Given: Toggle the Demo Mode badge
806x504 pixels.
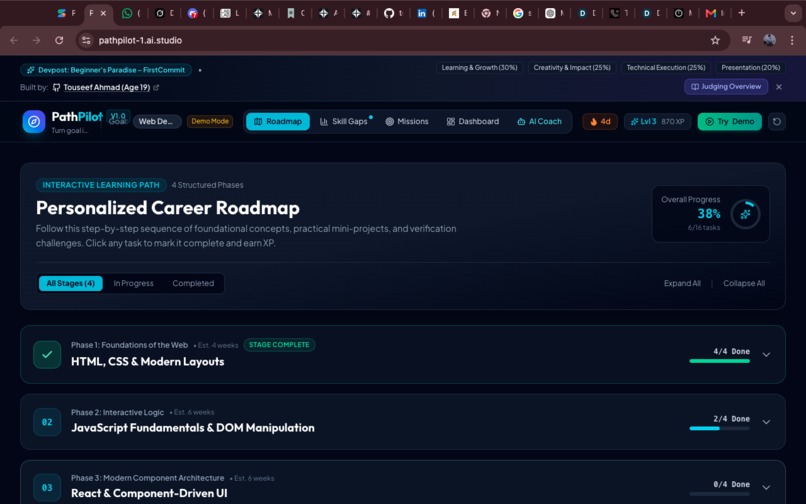Looking at the screenshot, I should [x=210, y=121].
